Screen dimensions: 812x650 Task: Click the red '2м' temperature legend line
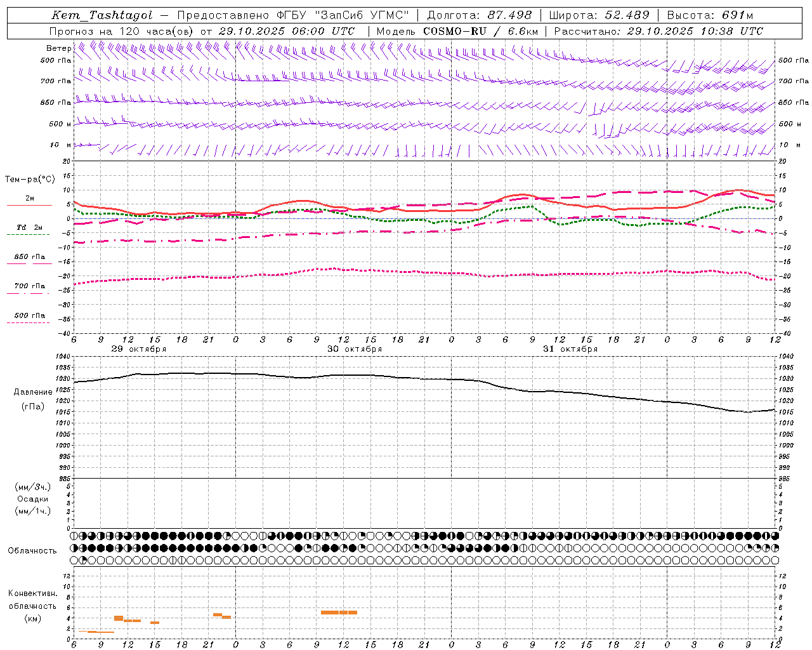click(30, 205)
